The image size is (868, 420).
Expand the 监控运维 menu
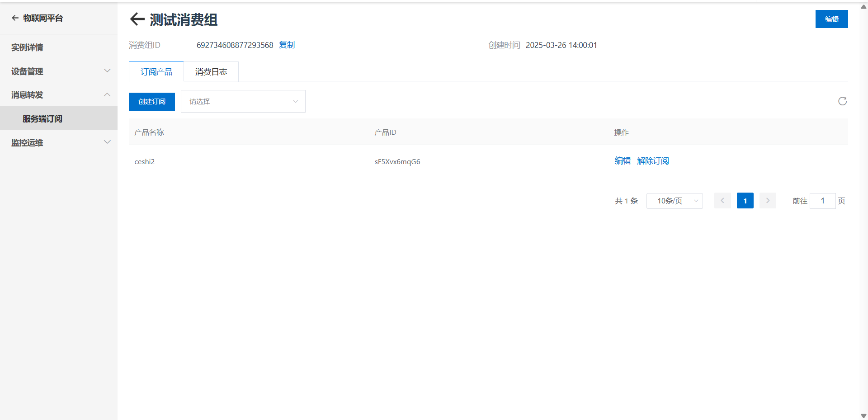(59, 142)
